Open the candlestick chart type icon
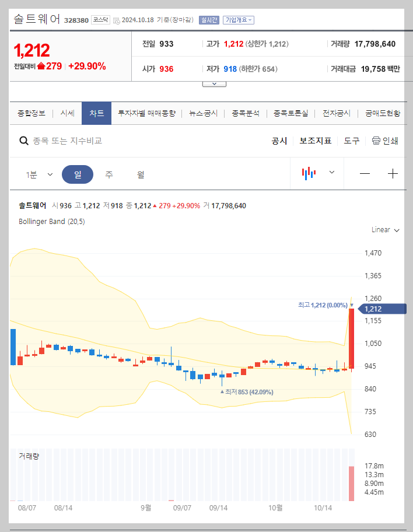The width and height of the screenshot is (413, 532). pyautogui.click(x=309, y=173)
